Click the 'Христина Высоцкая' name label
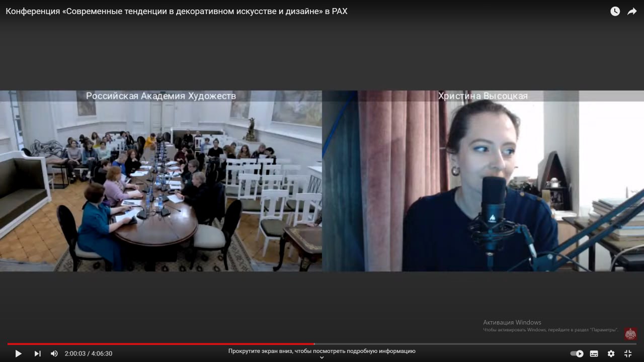Viewport: 644px width, 362px height. [x=482, y=96]
